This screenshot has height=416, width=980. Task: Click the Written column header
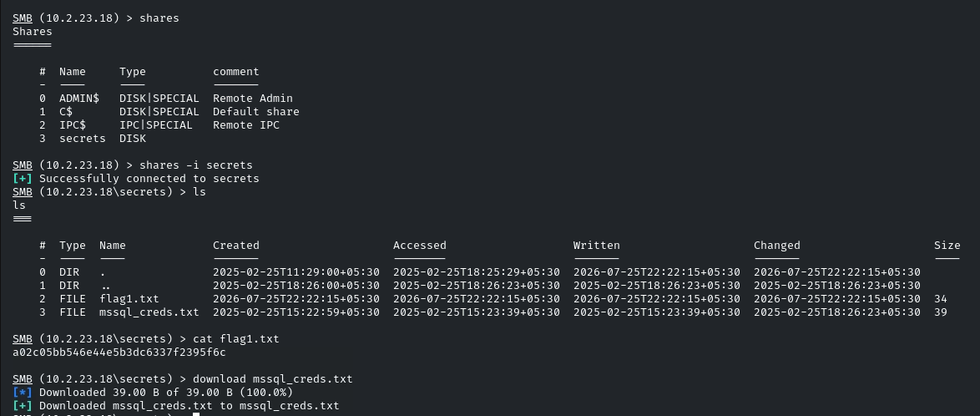click(x=597, y=246)
